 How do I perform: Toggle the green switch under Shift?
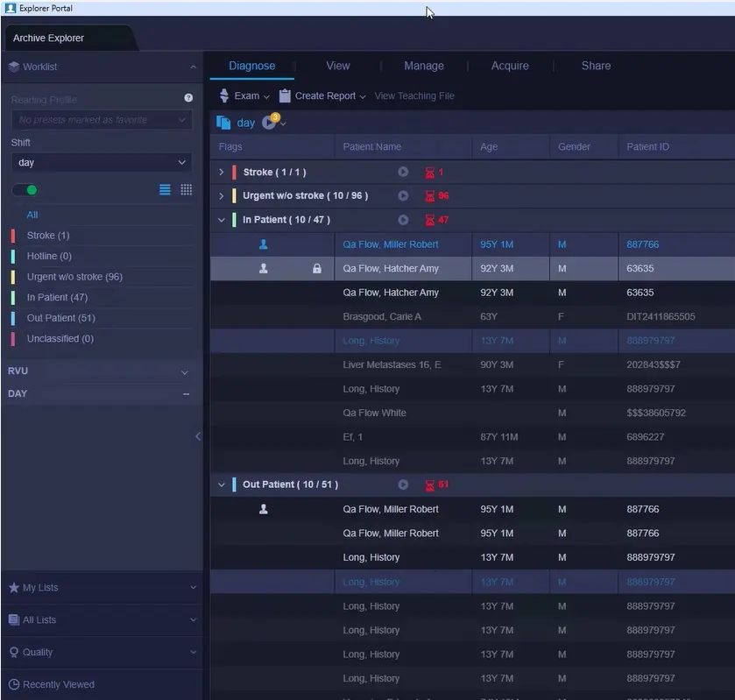click(x=25, y=190)
